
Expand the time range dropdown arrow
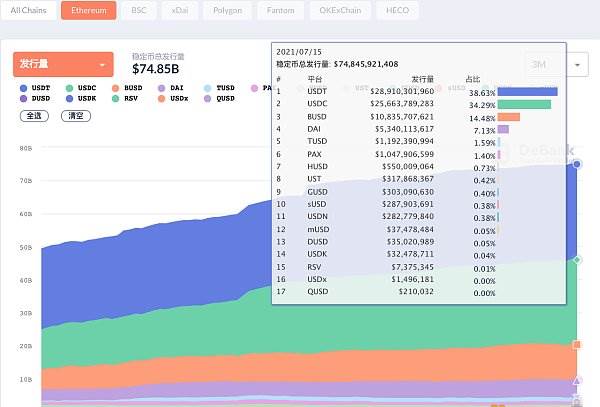click(x=577, y=65)
